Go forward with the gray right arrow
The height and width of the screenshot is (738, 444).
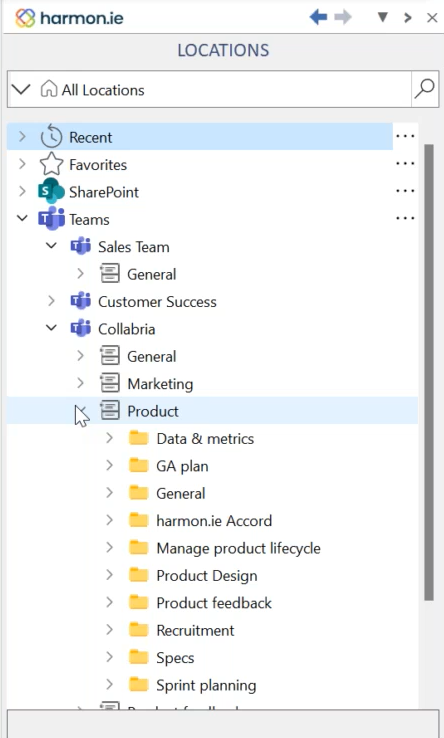point(343,18)
